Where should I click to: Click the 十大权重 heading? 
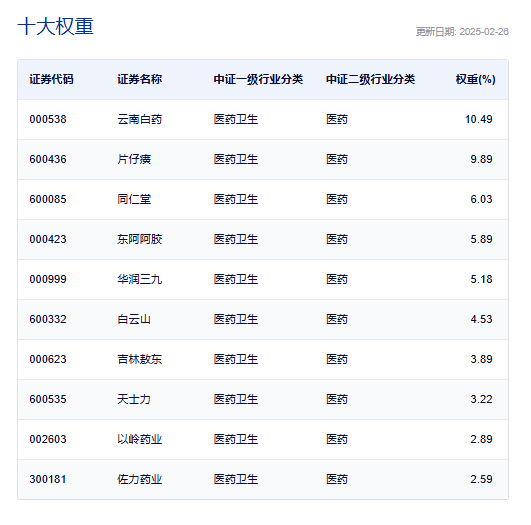(x=56, y=26)
